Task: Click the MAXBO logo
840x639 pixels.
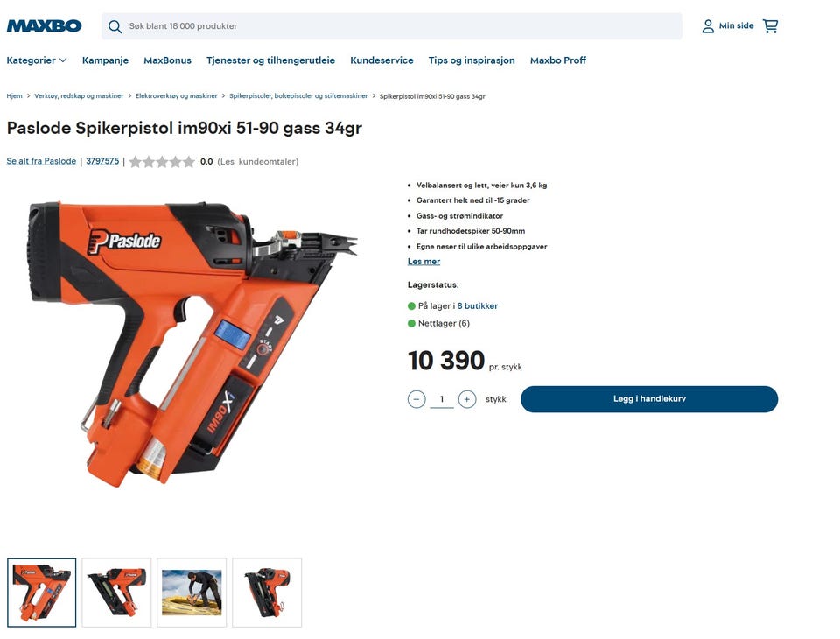Action: tap(44, 25)
